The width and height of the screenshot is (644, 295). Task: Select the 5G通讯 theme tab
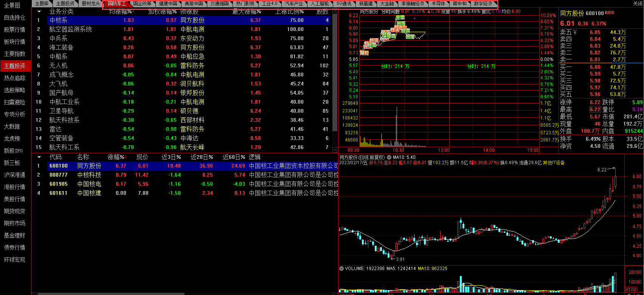point(344,3)
